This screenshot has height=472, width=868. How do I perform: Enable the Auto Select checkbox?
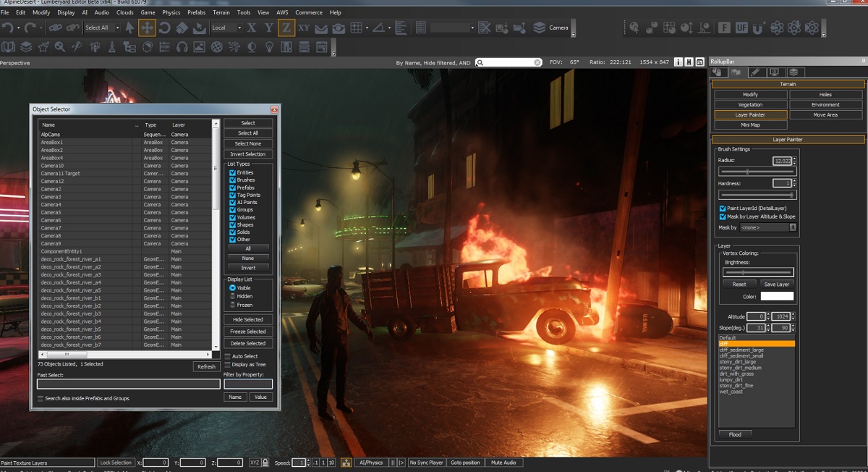227,356
